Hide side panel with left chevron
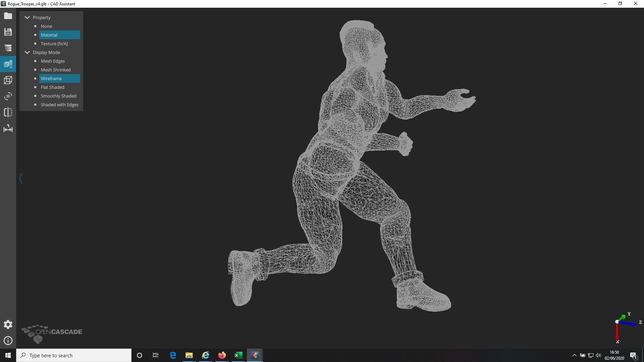 pos(21,178)
